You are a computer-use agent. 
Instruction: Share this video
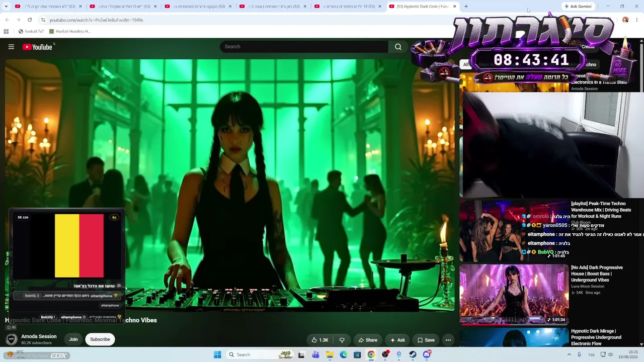tap(367, 340)
